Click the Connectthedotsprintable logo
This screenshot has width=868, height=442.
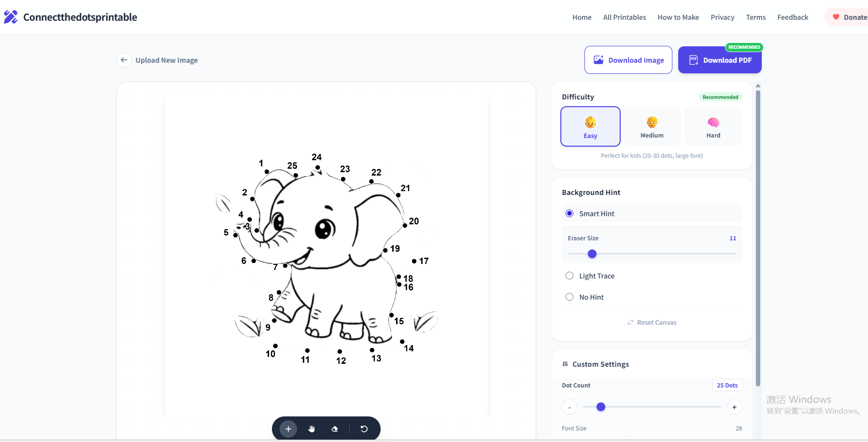[11, 16]
